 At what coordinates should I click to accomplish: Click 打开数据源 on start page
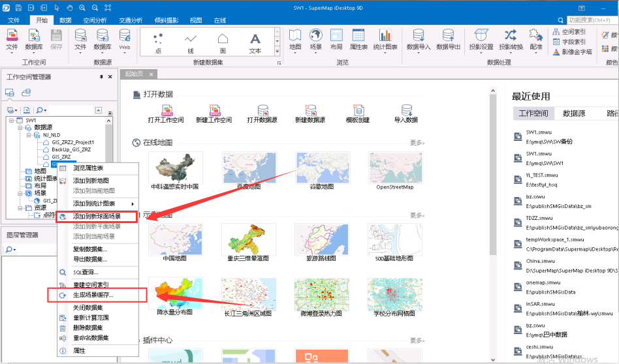262,114
